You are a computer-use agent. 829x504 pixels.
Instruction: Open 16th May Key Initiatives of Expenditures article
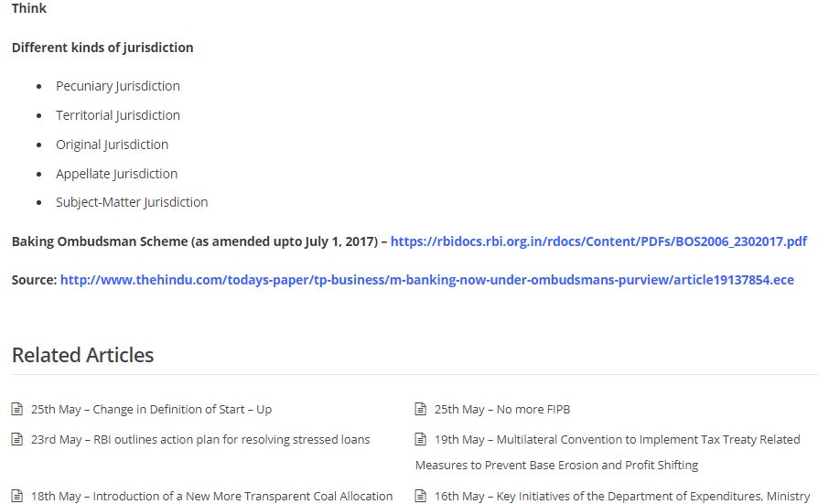622,496
